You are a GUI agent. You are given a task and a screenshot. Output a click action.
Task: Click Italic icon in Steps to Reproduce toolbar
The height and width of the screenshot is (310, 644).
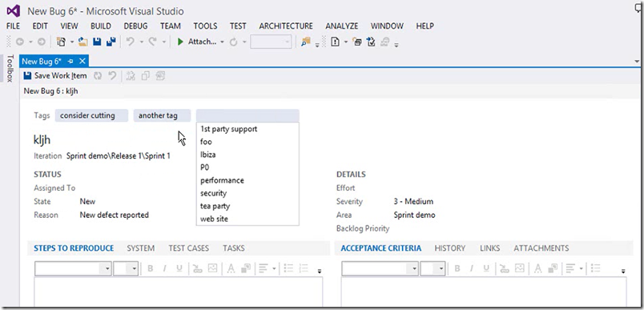164,268
